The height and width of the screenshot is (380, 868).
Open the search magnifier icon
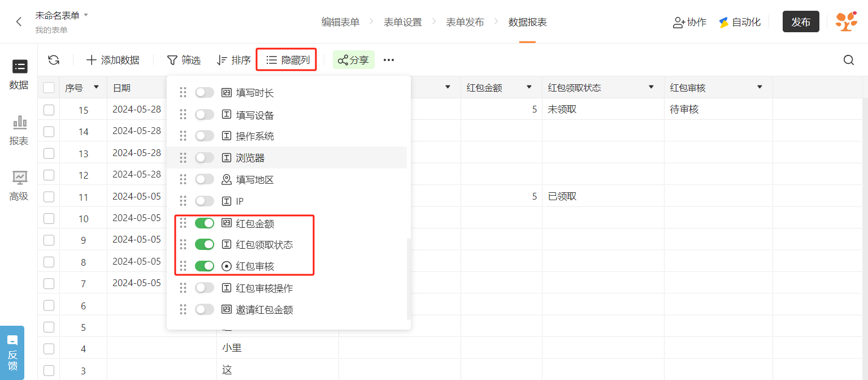point(848,60)
